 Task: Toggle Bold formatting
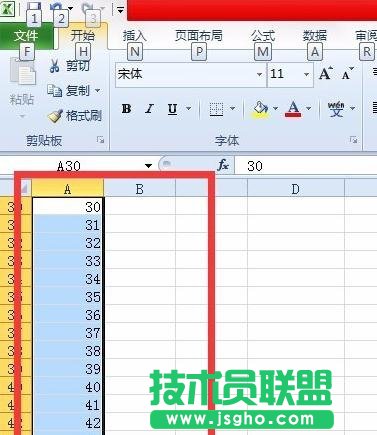(126, 109)
